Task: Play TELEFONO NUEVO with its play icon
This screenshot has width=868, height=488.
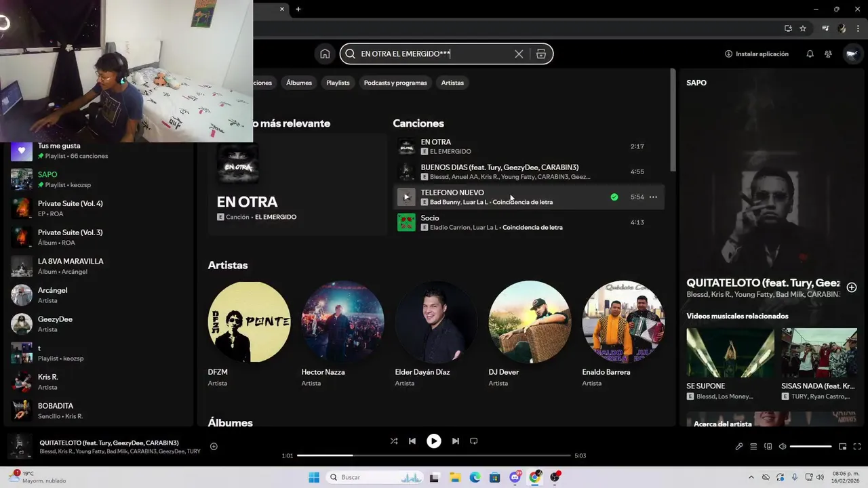Action: coord(406,197)
